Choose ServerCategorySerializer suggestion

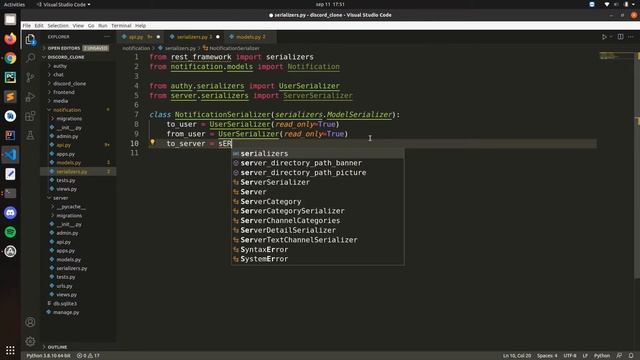click(318, 211)
